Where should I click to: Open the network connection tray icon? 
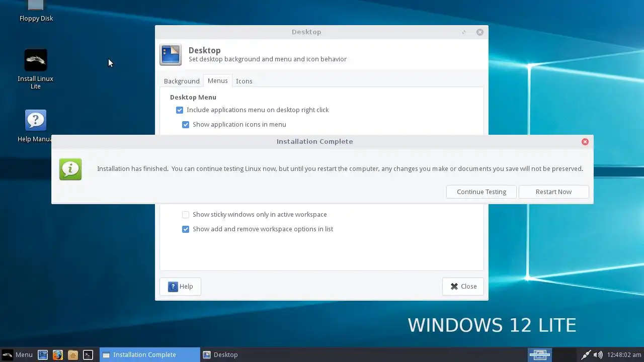pos(586,354)
